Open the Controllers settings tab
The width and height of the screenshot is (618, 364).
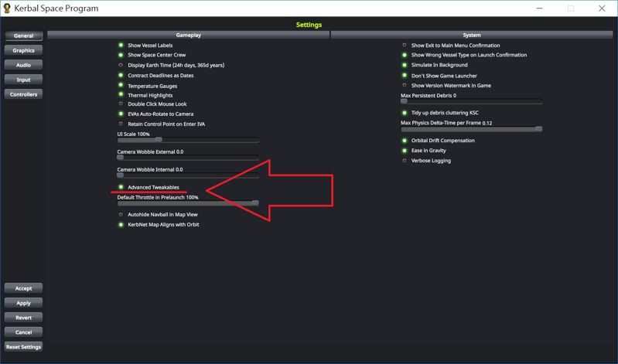pos(24,94)
